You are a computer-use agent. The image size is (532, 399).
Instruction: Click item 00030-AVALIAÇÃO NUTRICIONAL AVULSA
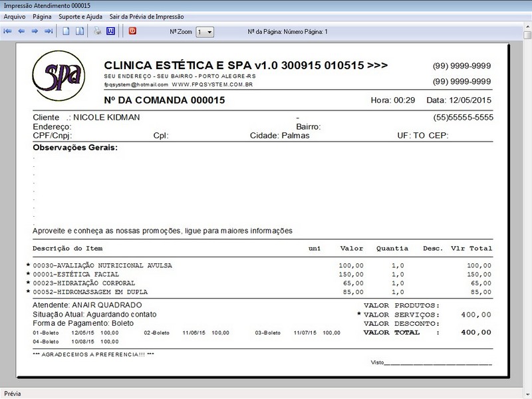coord(102,265)
